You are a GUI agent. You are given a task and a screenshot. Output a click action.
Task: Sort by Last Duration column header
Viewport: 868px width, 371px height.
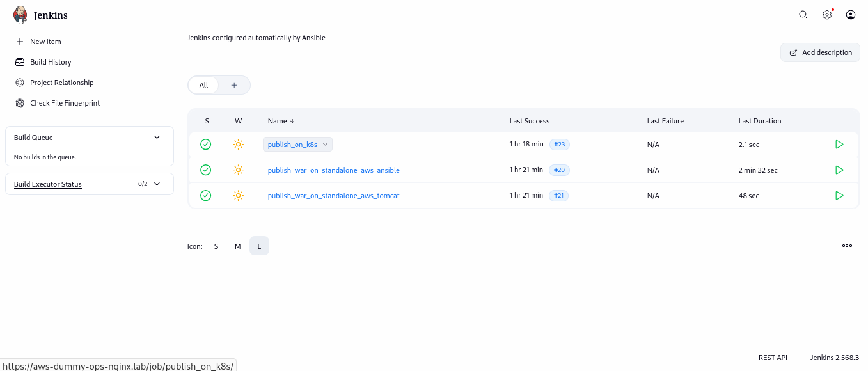coord(760,121)
